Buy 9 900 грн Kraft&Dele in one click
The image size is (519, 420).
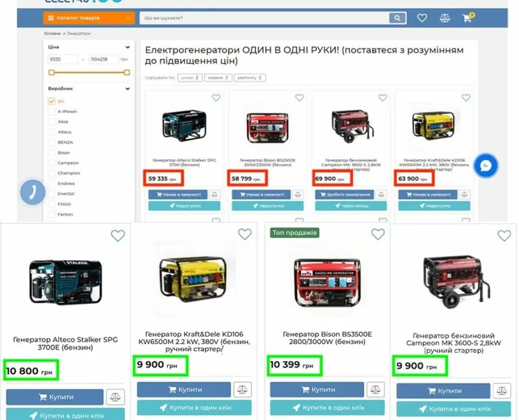pyautogui.click(x=194, y=408)
